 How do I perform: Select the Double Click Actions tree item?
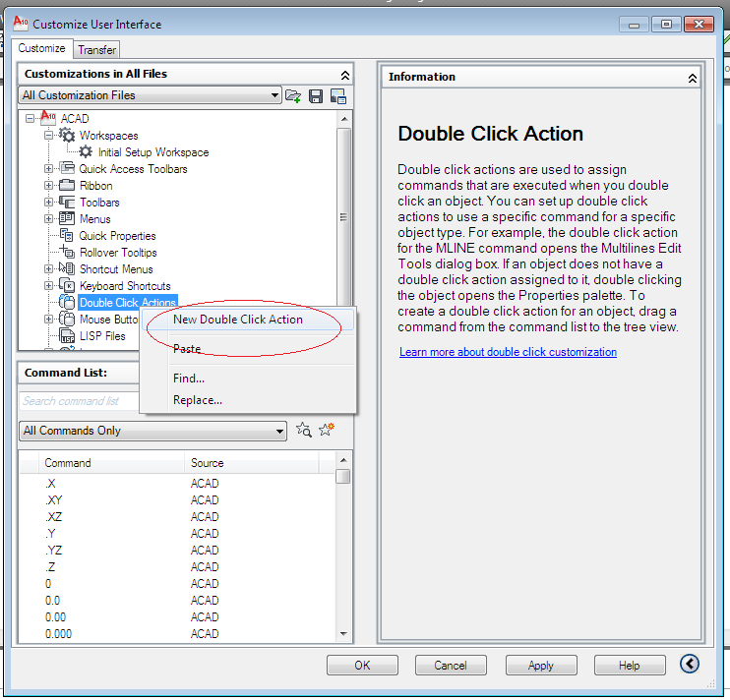(128, 303)
